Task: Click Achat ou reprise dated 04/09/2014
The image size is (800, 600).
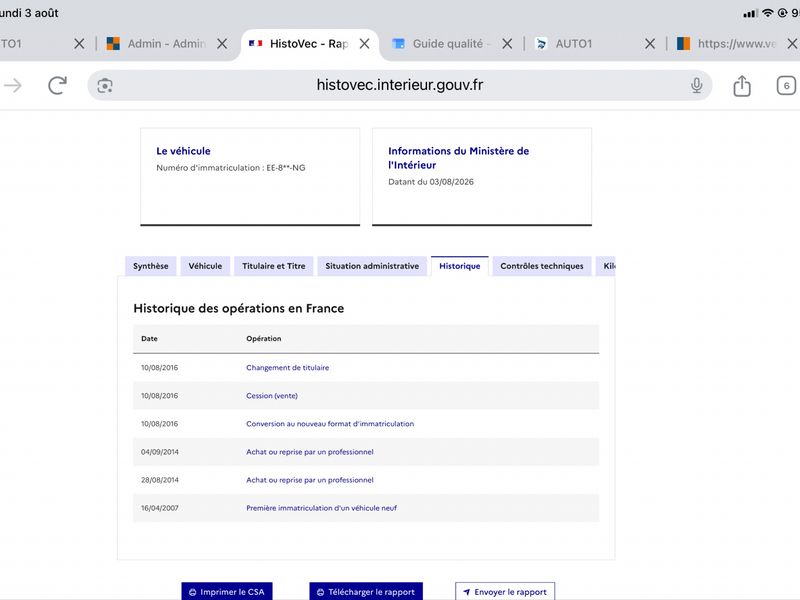Action: click(x=310, y=452)
